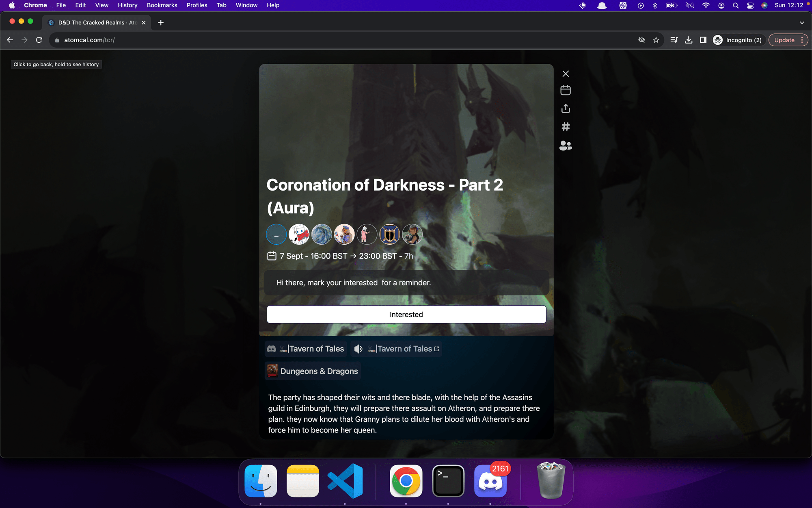Click the first blue dash attendee avatar
812x508 pixels.
[x=276, y=234]
